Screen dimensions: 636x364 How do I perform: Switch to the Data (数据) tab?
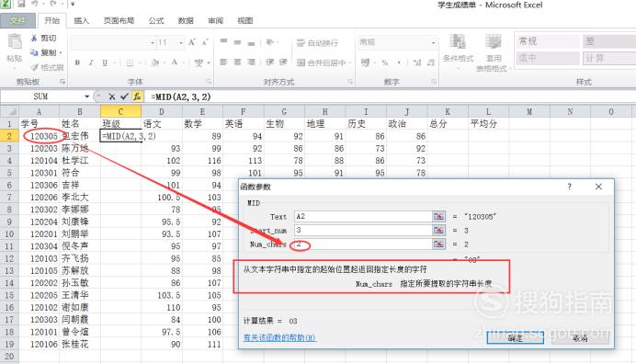point(186,20)
